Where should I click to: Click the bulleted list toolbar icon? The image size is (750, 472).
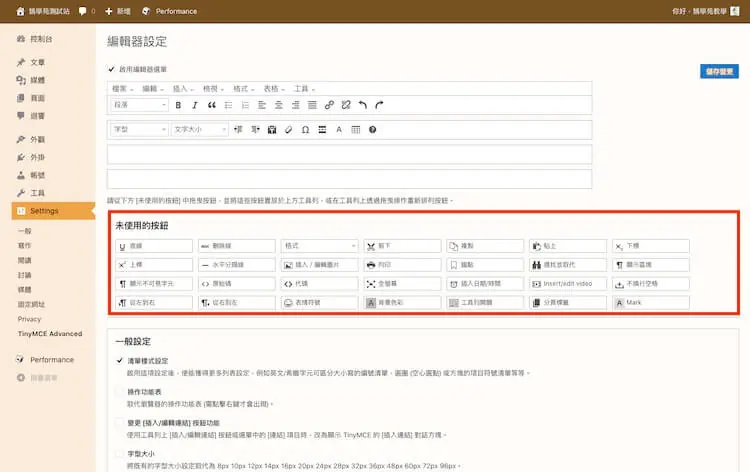pyautogui.click(x=228, y=105)
